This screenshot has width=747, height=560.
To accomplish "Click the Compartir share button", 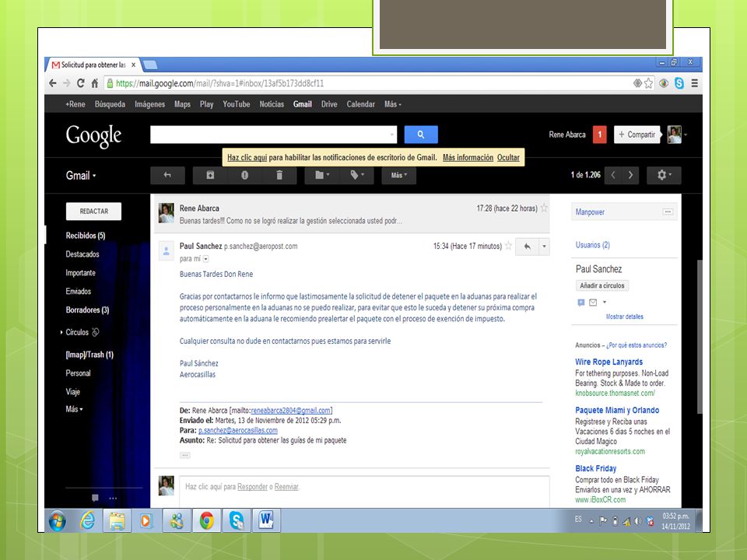I will click(x=637, y=135).
